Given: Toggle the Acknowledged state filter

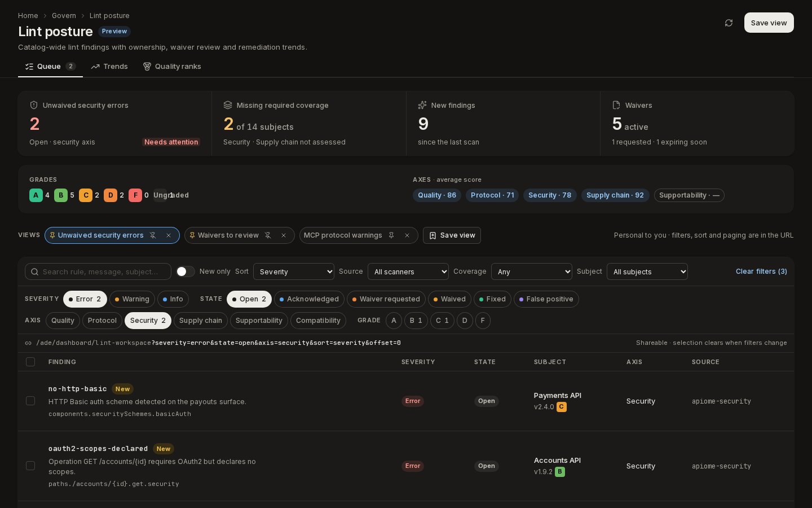Looking at the screenshot, I should [x=309, y=299].
